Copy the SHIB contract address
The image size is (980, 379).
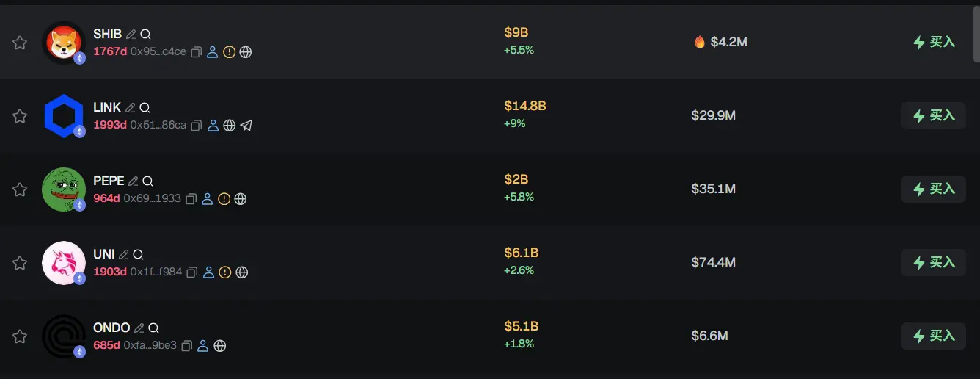coord(196,52)
